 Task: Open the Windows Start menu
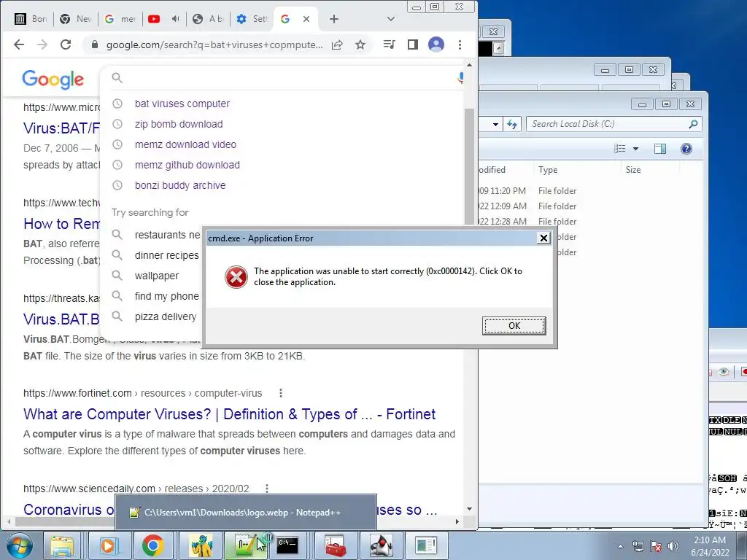(18, 545)
